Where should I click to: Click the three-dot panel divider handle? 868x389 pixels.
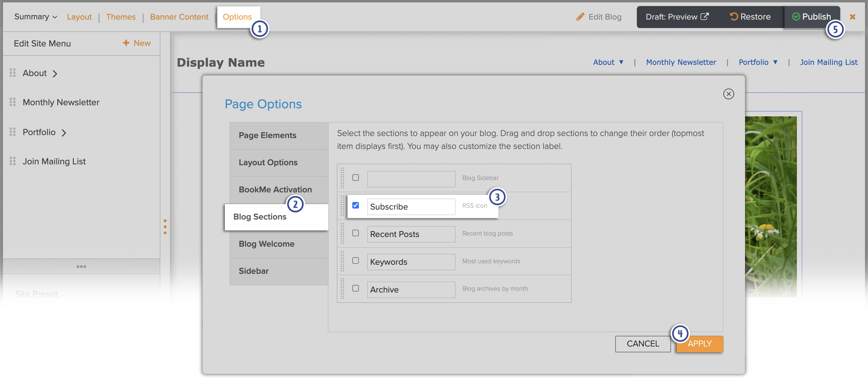81,267
